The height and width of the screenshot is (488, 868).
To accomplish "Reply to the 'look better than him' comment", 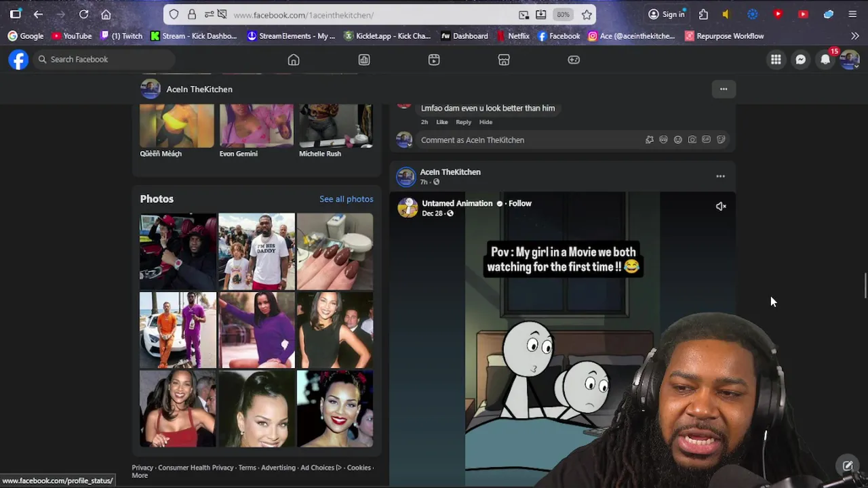I will click(x=463, y=122).
